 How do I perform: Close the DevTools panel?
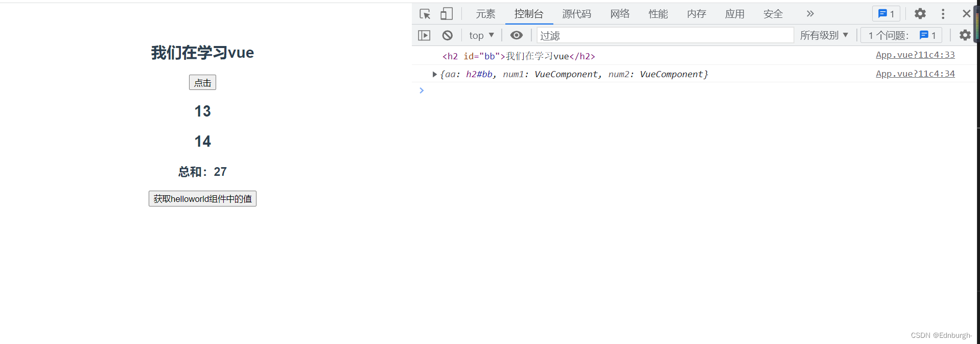click(966, 14)
